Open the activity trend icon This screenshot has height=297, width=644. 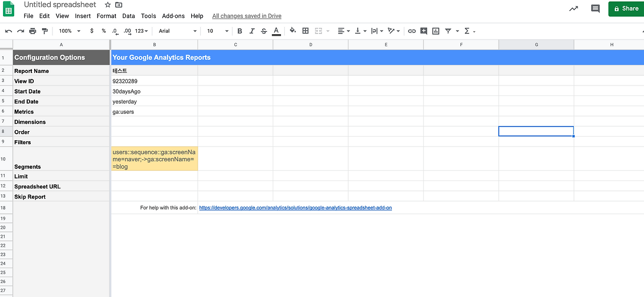point(574,9)
